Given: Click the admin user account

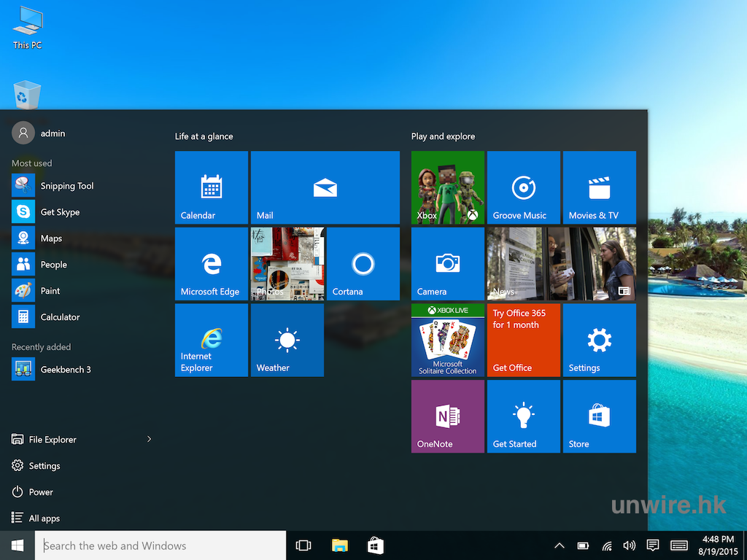Looking at the screenshot, I should click(40, 133).
